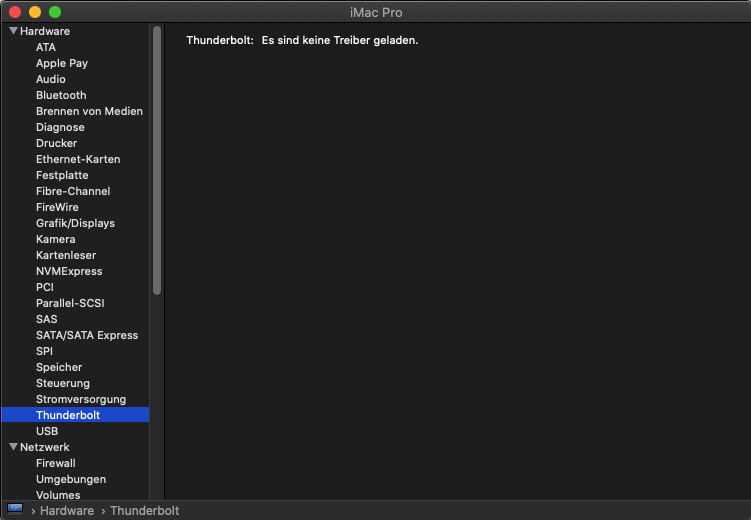Select NVMExpress entry
This screenshot has width=751, height=520.
[x=69, y=271]
